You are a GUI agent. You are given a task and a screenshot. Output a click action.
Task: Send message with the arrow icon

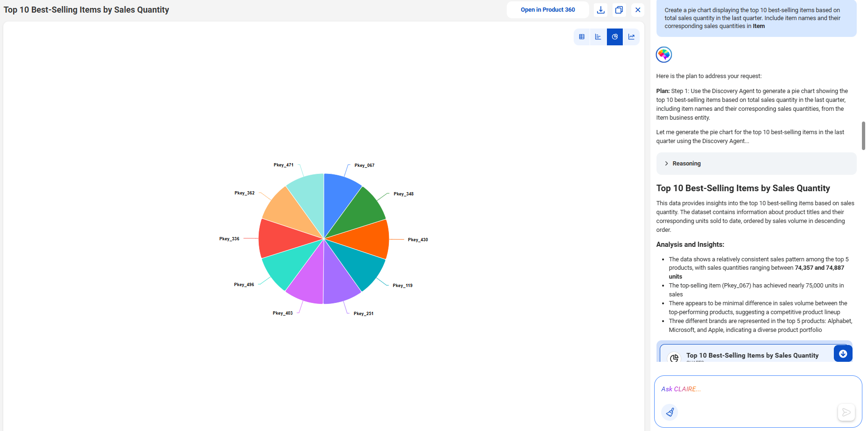[x=846, y=412]
